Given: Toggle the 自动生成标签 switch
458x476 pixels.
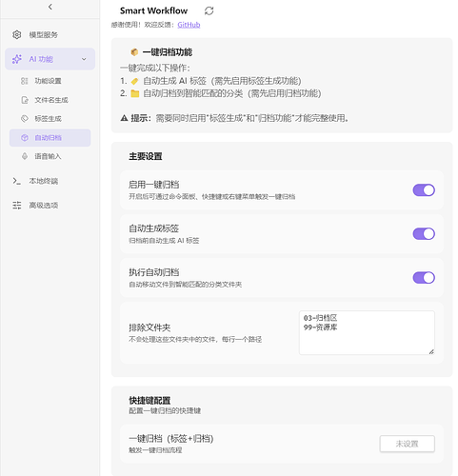Looking at the screenshot, I should (424, 234).
